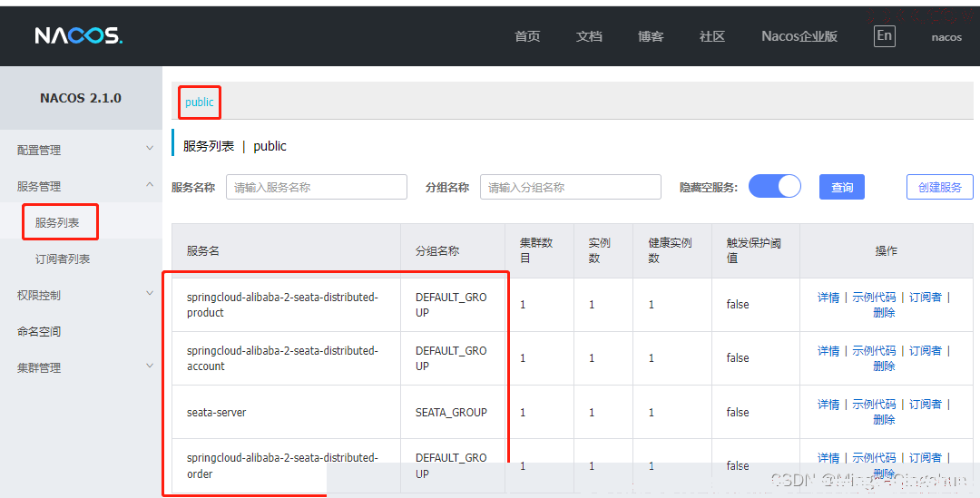Open 订阅者列表 in the sidebar

pos(63,259)
